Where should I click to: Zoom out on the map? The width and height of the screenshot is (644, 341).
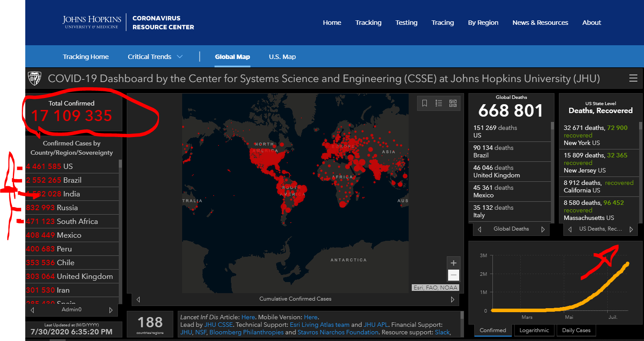click(x=453, y=275)
